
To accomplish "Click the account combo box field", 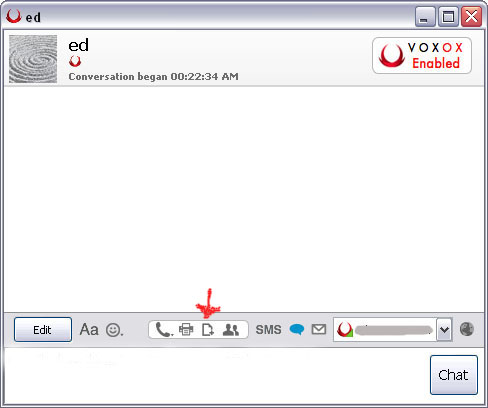I will [385, 330].
